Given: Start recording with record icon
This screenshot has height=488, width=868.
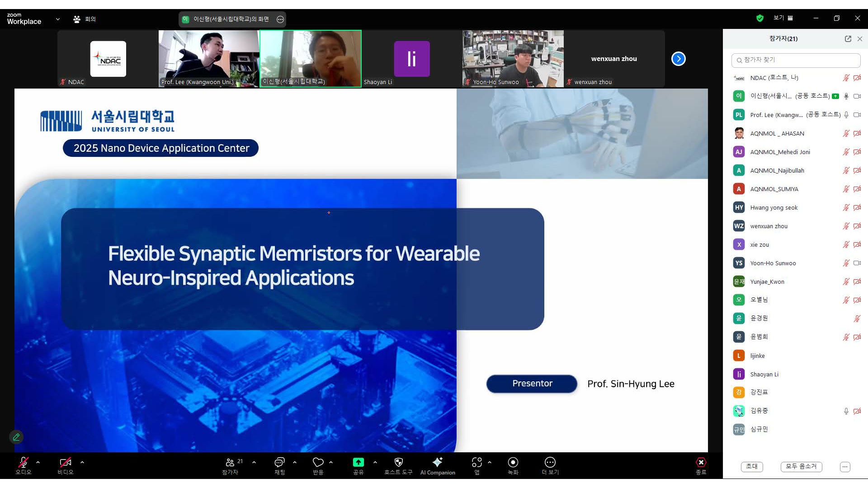Looking at the screenshot, I should pyautogui.click(x=513, y=462).
